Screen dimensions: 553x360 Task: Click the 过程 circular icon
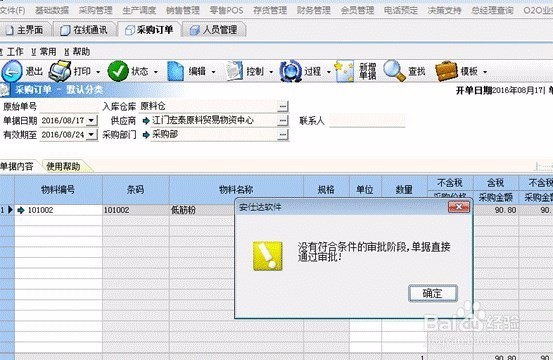coord(291,72)
